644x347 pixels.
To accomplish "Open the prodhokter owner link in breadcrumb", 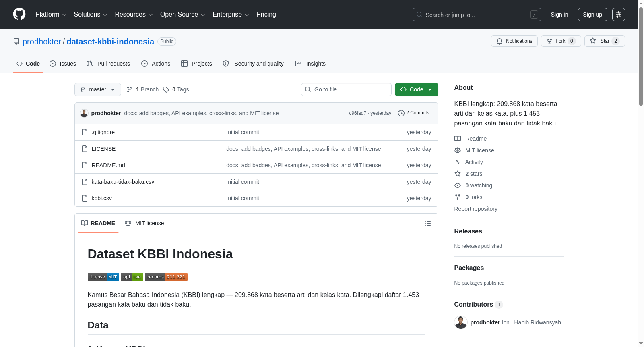I will point(42,42).
